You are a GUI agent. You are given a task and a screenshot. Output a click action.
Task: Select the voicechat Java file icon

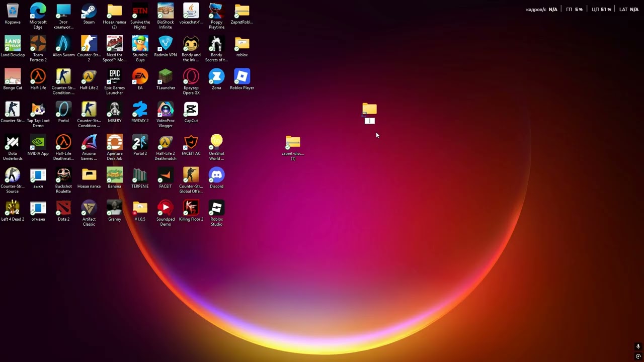click(191, 11)
